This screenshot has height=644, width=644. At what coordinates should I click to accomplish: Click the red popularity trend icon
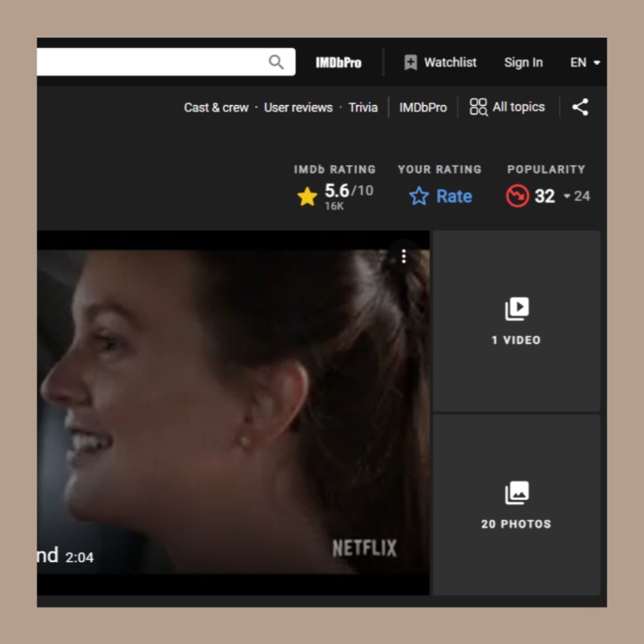(517, 196)
